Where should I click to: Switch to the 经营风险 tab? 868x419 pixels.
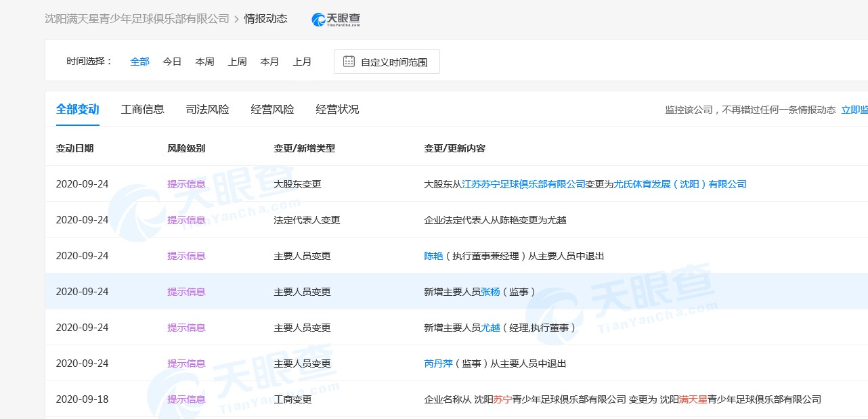tap(273, 110)
